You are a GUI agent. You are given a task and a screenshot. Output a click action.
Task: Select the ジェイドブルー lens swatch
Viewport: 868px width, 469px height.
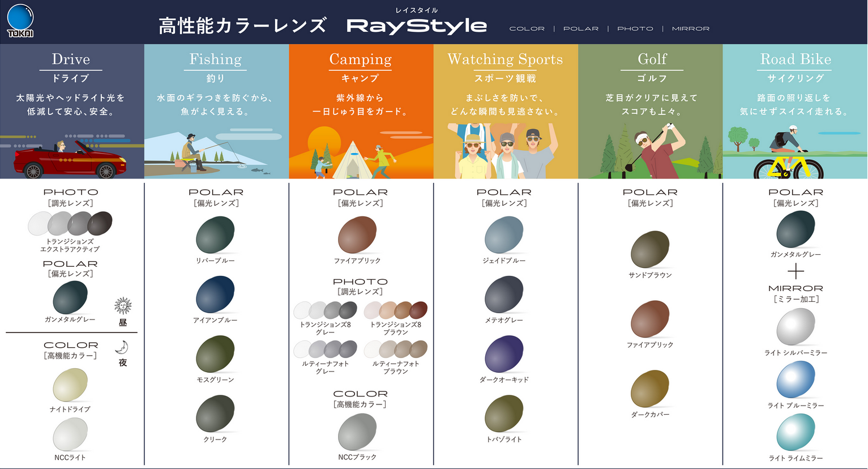click(504, 236)
